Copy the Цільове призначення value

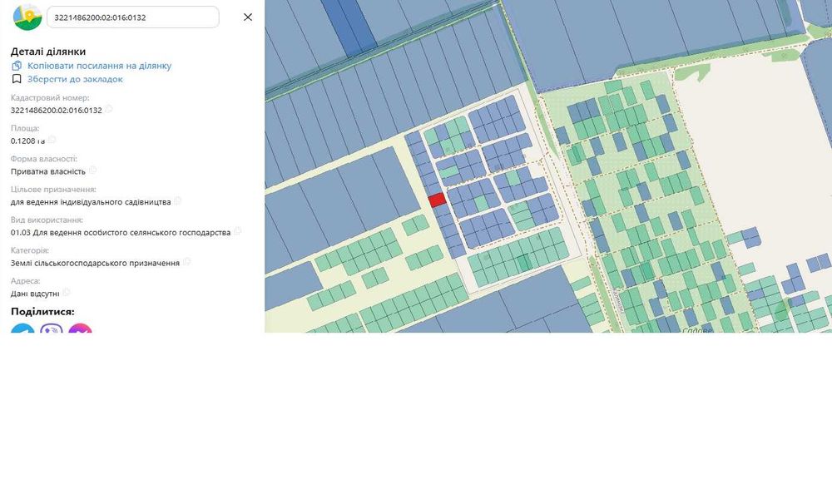[177, 201]
